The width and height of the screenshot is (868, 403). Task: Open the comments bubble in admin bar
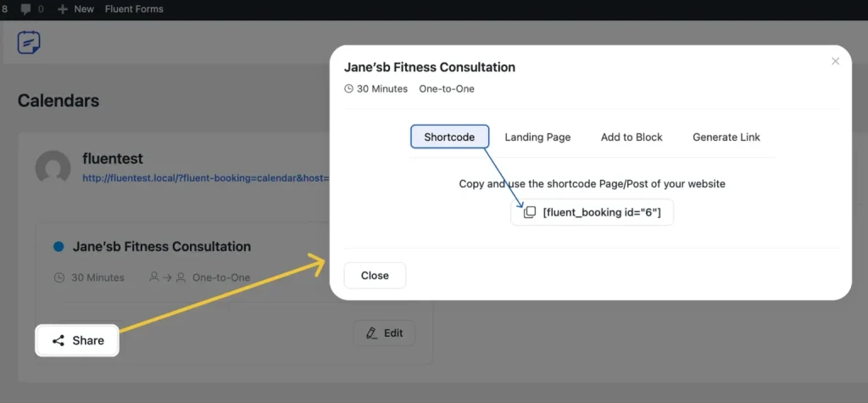coord(32,8)
